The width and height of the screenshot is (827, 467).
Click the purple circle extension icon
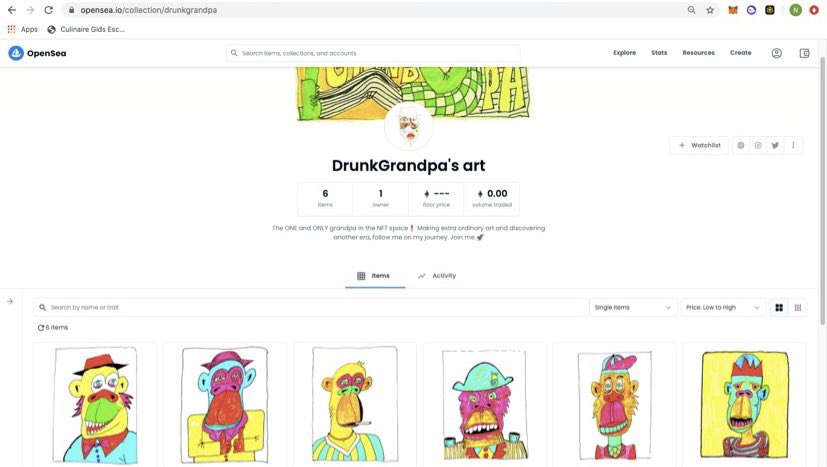click(x=751, y=10)
